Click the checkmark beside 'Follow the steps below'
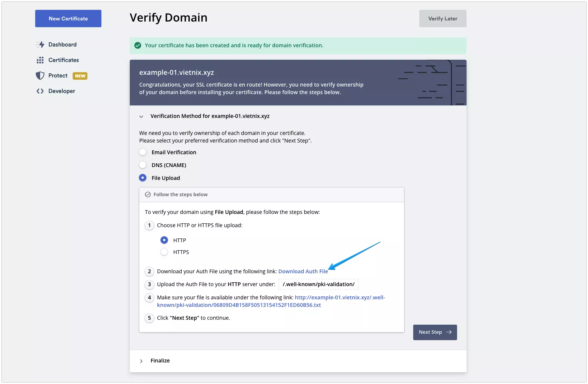The image size is (588, 384). (x=147, y=194)
